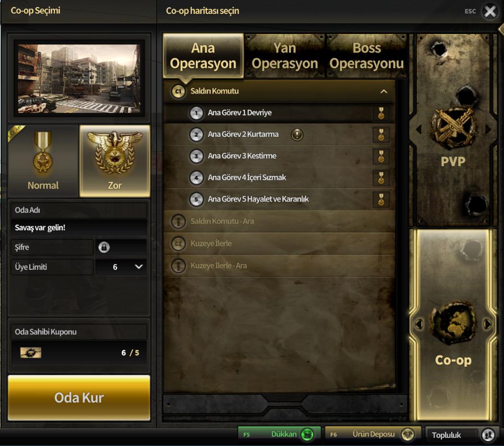The height and width of the screenshot is (446, 504).
Task: Click the PVP crossed rifles emblem
Action: [453, 128]
